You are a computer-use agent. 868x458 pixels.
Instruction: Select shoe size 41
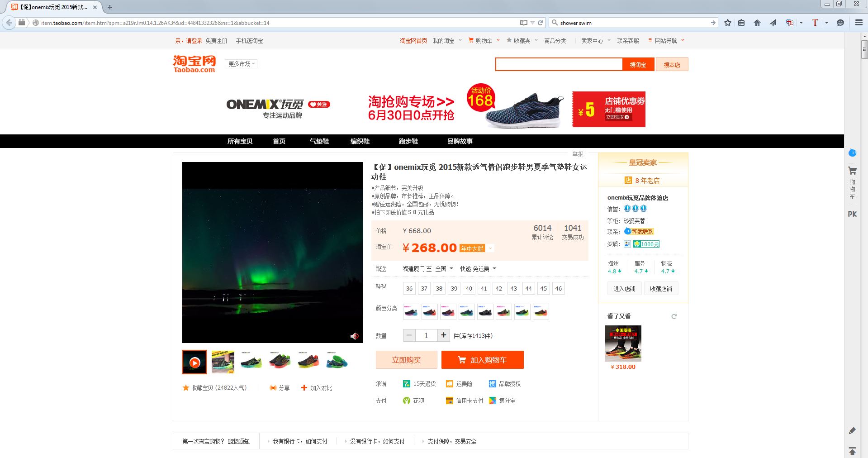(x=484, y=288)
